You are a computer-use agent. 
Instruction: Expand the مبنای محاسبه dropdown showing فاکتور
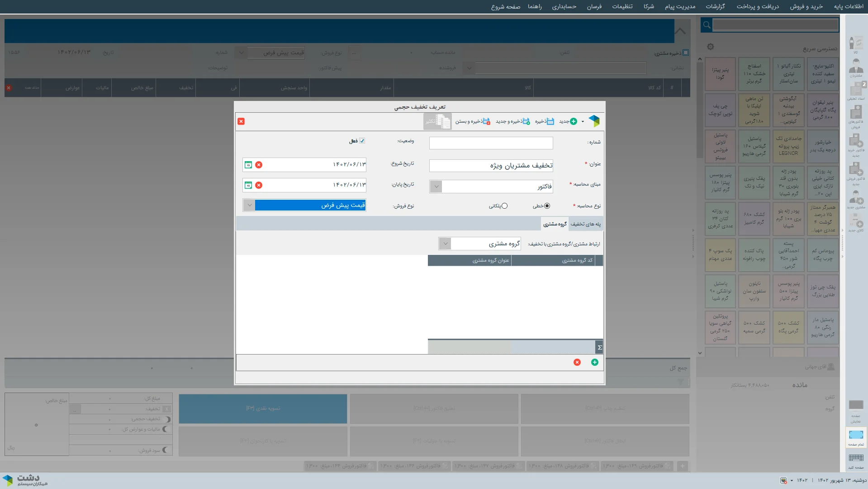click(x=436, y=187)
